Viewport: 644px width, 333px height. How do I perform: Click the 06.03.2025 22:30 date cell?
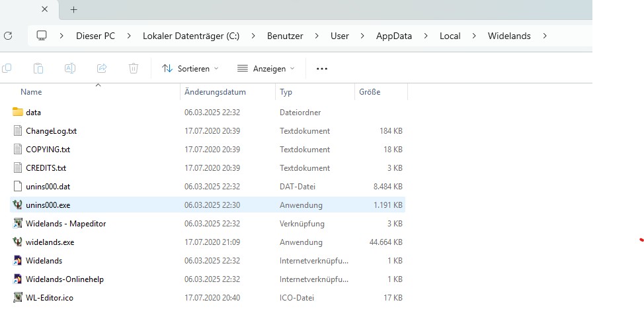click(212, 205)
